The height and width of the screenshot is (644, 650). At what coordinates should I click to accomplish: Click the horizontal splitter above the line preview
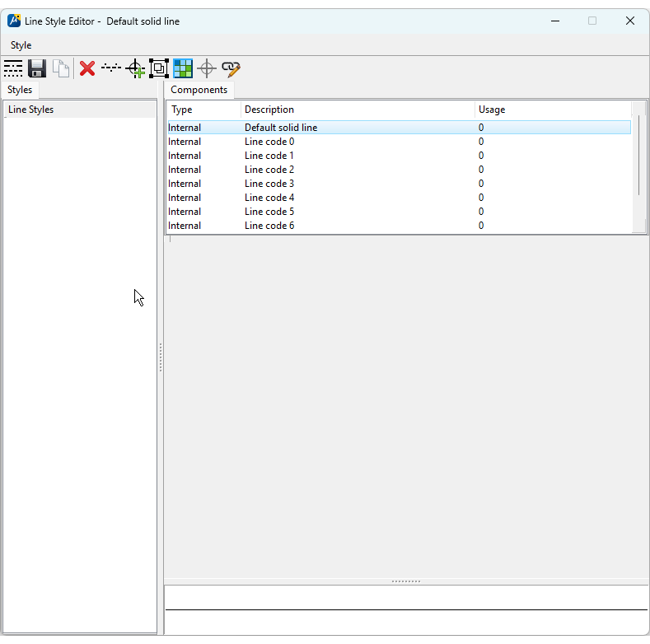(x=406, y=581)
